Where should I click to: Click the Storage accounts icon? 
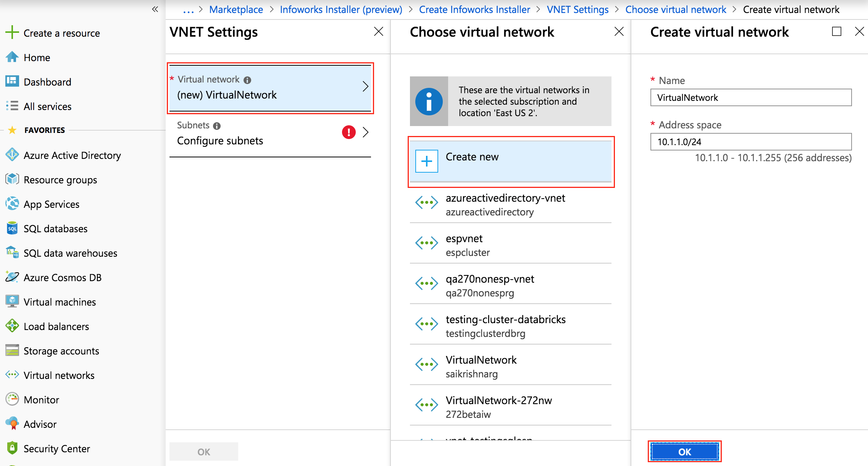12,350
